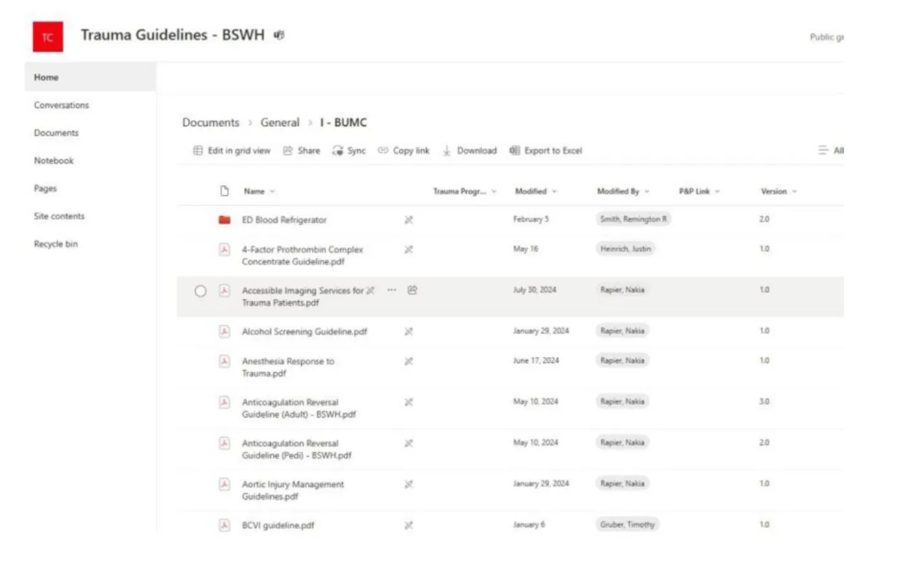Click PDF icon for Alcohol Screening Guideline
The height and width of the screenshot is (588, 906).
point(225,331)
